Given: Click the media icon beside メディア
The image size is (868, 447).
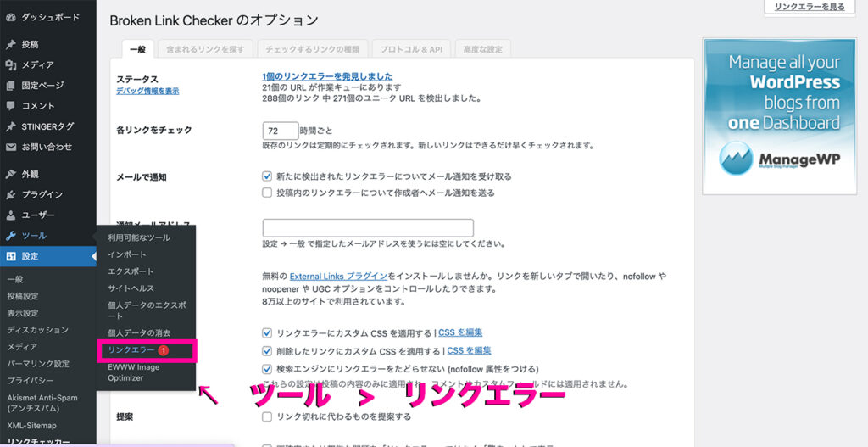Looking at the screenshot, I should [10, 64].
